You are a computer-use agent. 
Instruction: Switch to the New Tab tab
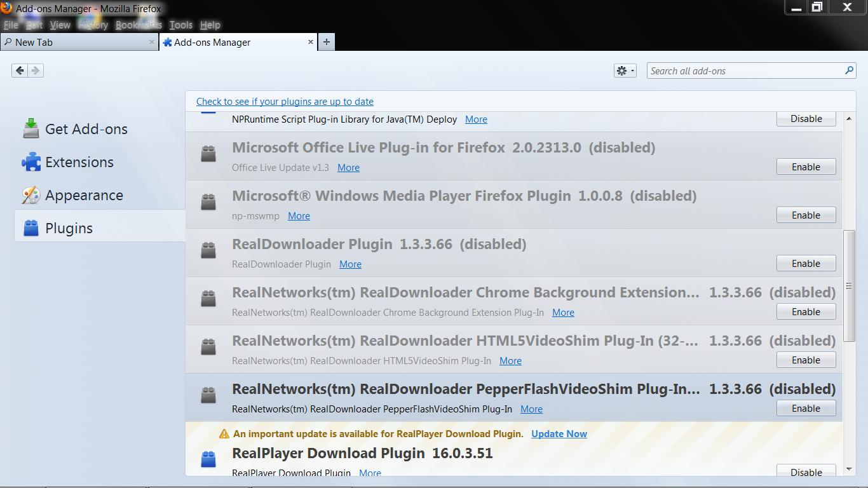(79, 42)
